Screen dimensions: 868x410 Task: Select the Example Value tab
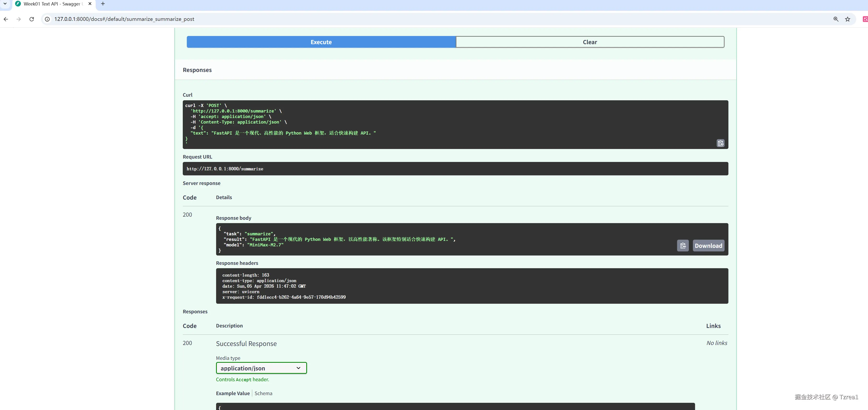tap(232, 393)
